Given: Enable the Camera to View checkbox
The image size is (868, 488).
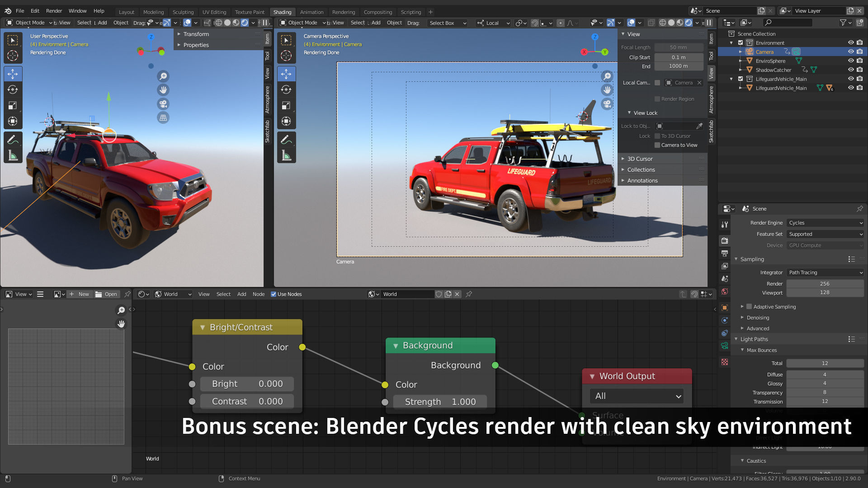Looking at the screenshot, I should 657,145.
